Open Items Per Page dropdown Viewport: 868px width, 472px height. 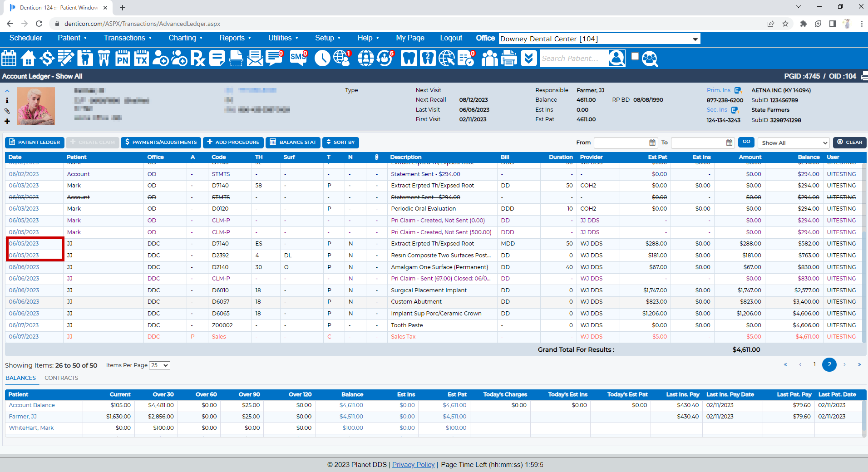pos(160,365)
